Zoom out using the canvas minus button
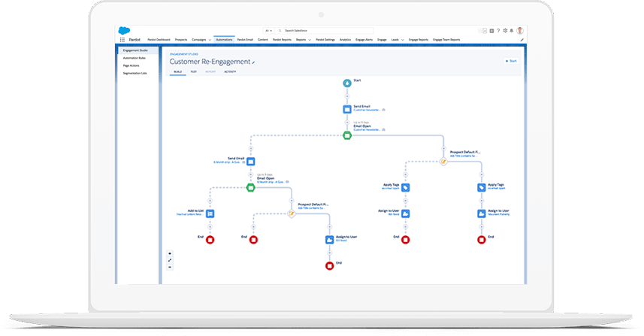 tap(170, 267)
